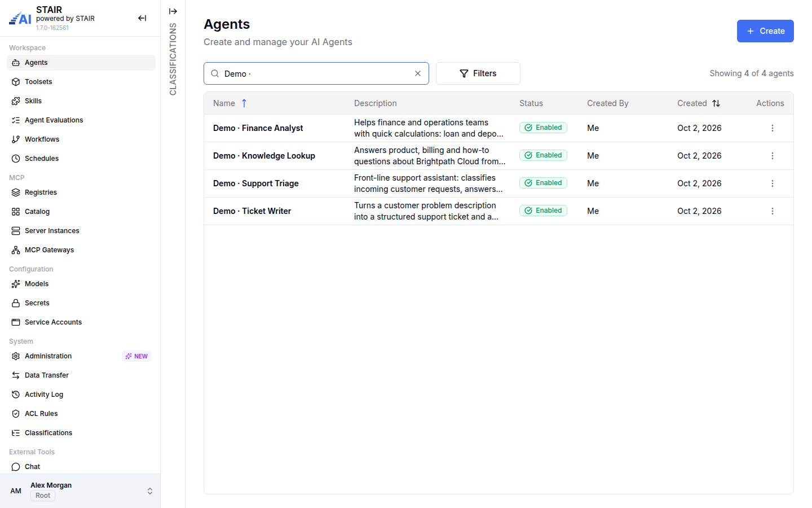The height and width of the screenshot is (508, 812).
Task: Open Schedules clock icon item
Action: [x=16, y=159]
